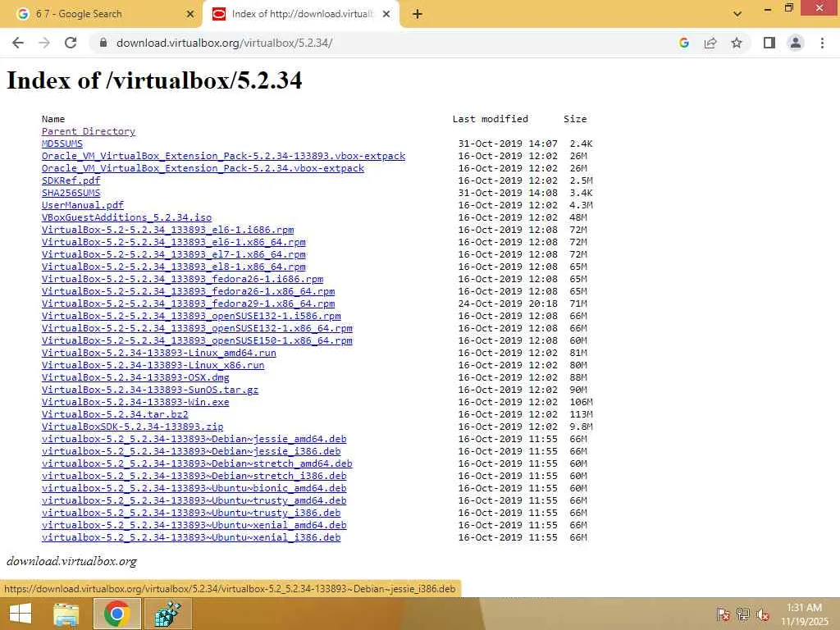The image size is (840, 630).
Task: Bookmark this page with star icon
Action: tap(737, 43)
